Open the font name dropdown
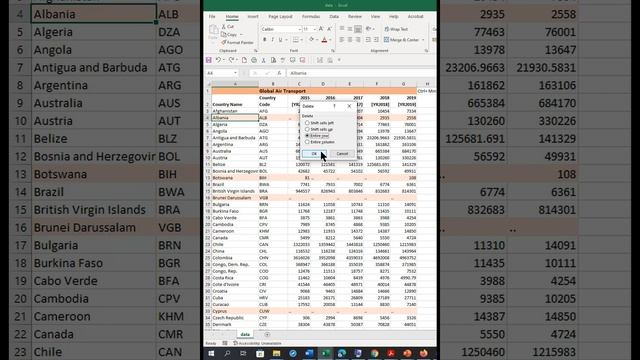Viewport: 640px width, 360px height. 300,29
